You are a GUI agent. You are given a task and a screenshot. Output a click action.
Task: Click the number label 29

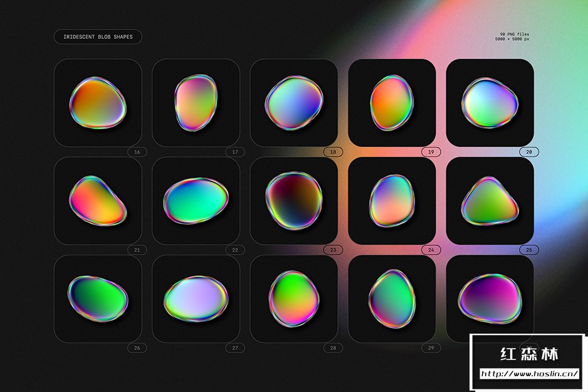(x=431, y=348)
